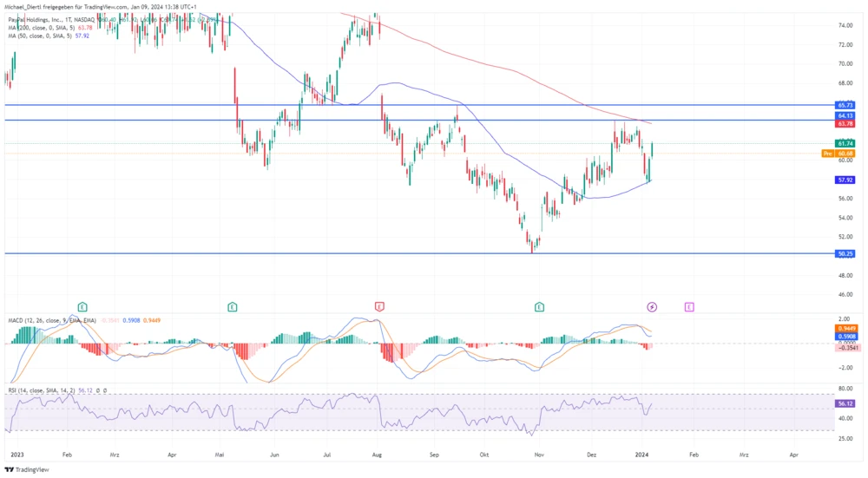Click the 2023 label on the time axis
868x478 pixels.
coord(17,455)
